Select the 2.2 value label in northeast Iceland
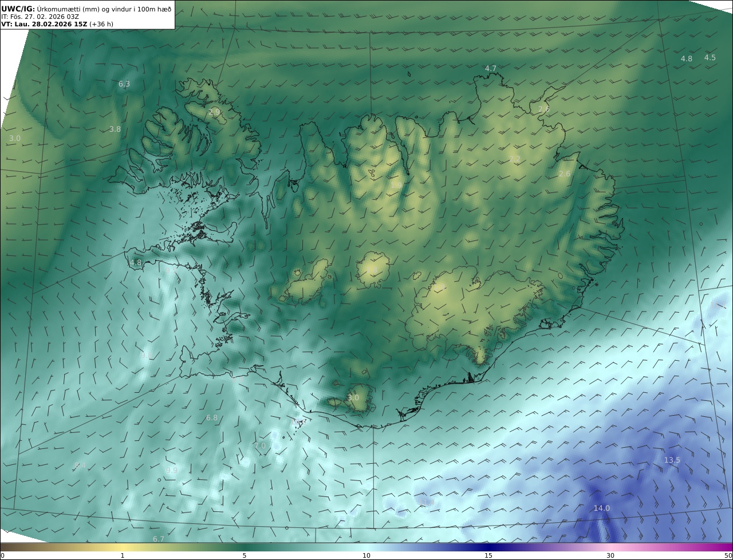 (x=515, y=159)
